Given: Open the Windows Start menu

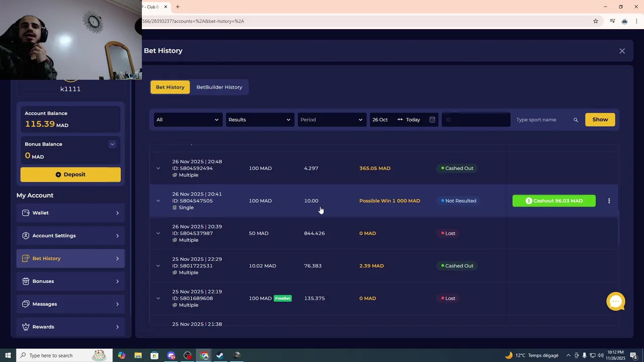Looking at the screenshot, I should tap(8, 355).
